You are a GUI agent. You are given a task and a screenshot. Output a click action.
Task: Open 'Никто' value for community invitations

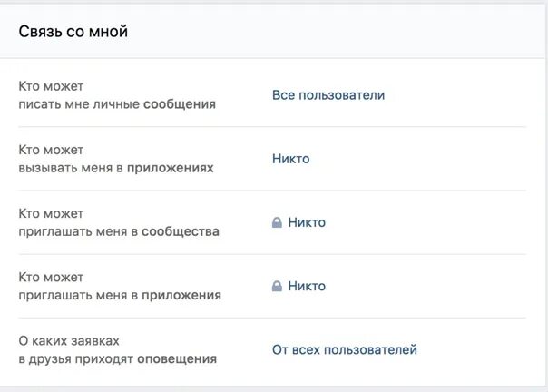(307, 222)
